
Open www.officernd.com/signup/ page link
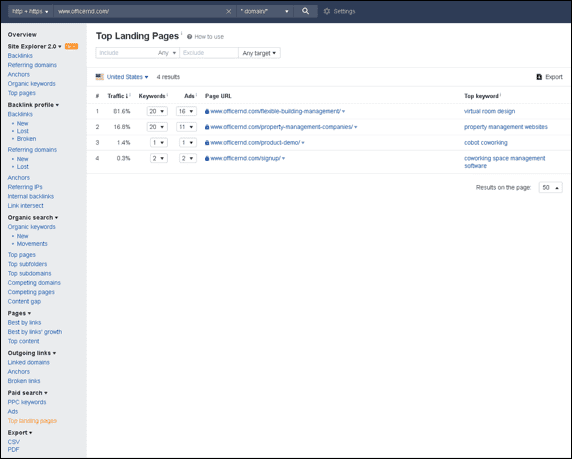pyautogui.click(x=246, y=158)
